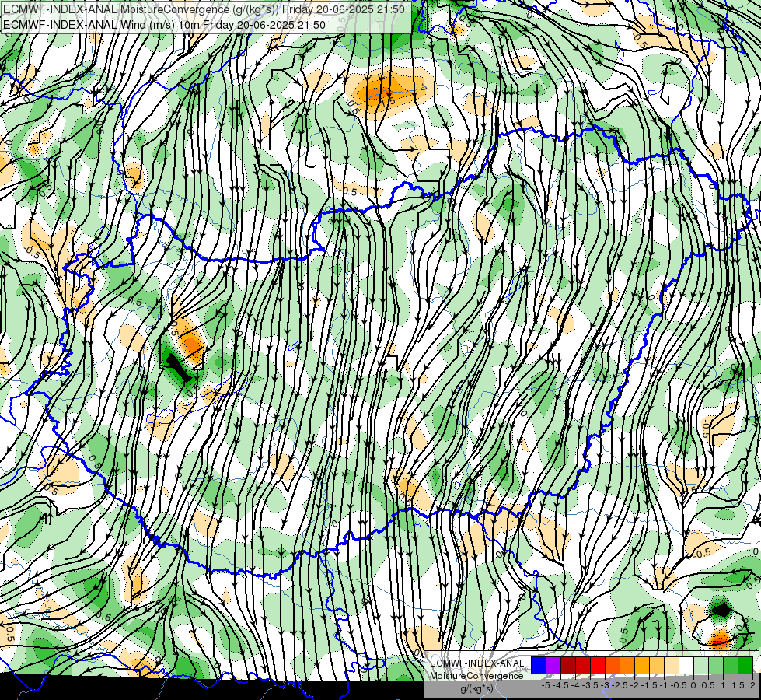The image size is (761, 700).
Task: Select the white swatch between -0.5 and 0
Action: point(686,666)
